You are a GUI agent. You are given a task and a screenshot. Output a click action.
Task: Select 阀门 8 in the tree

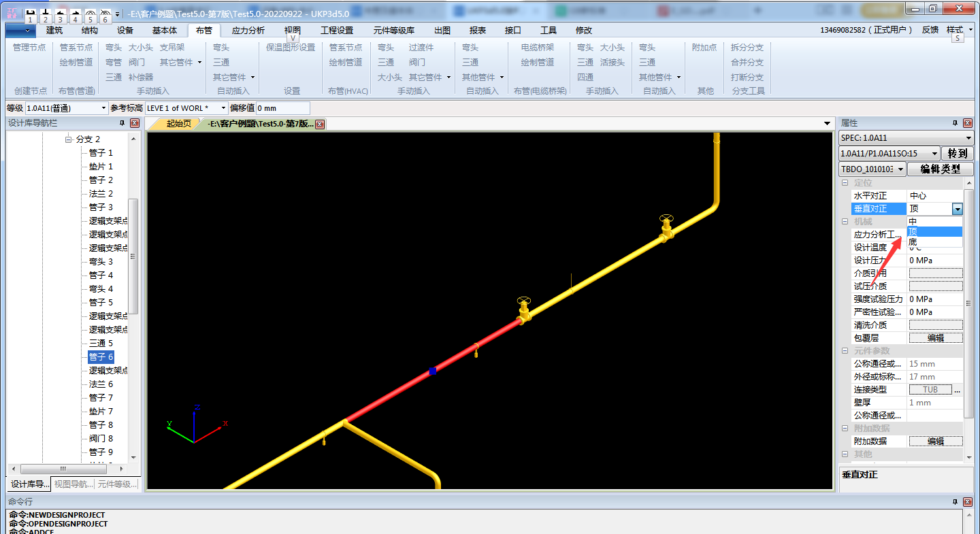click(x=101, y=439)
